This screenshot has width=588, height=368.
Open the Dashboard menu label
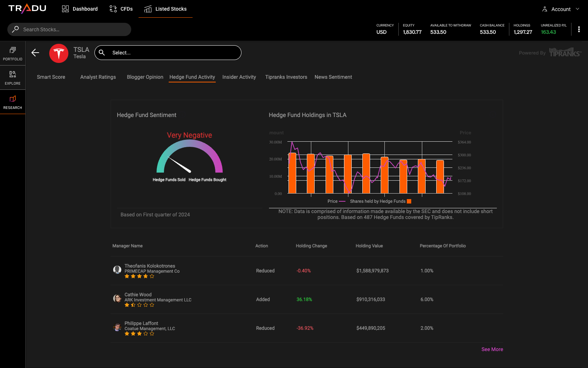[85, 9]
